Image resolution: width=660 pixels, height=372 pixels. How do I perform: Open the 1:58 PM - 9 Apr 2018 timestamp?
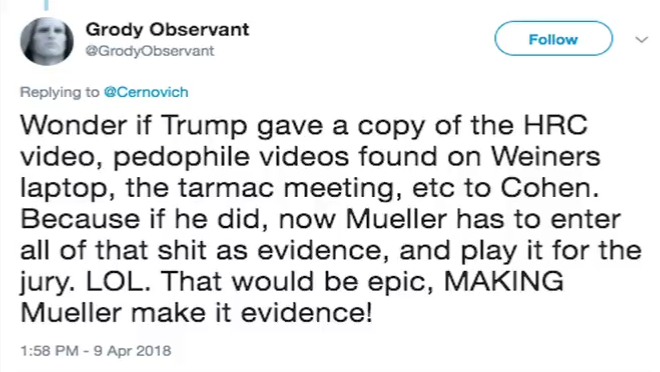(x=96, y=351)
